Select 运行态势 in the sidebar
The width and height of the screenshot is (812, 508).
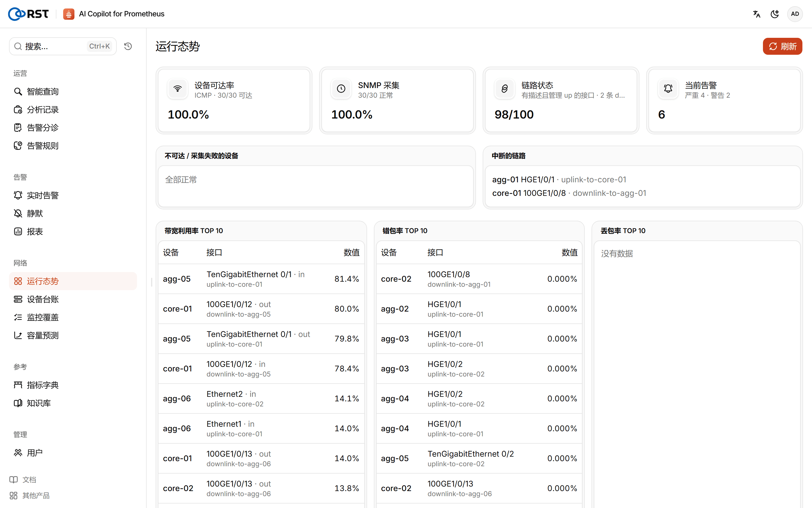click(73, 281)
